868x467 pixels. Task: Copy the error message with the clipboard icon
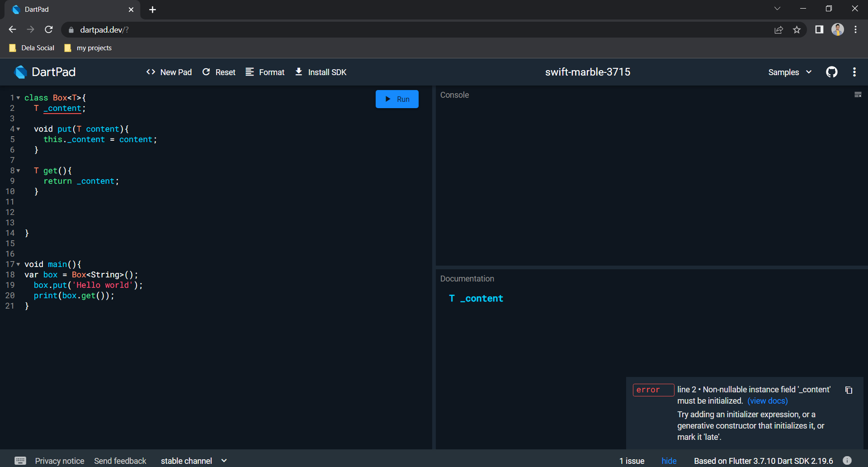pos(849,390)
